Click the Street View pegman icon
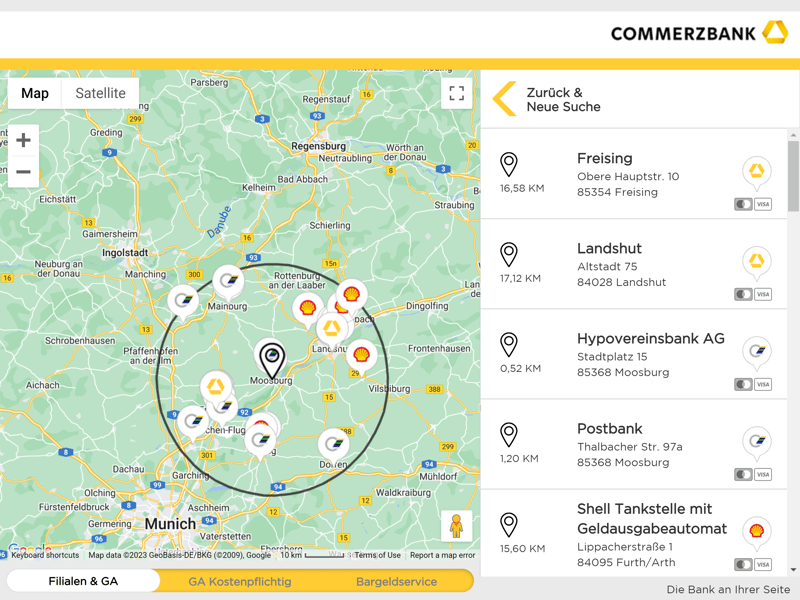Viewport: 800px width, 600px height. 456,526
